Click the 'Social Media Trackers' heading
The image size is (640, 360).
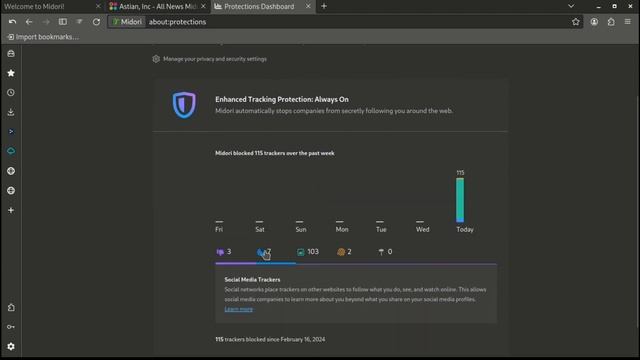pyautogui.click(x=252, y=280)
